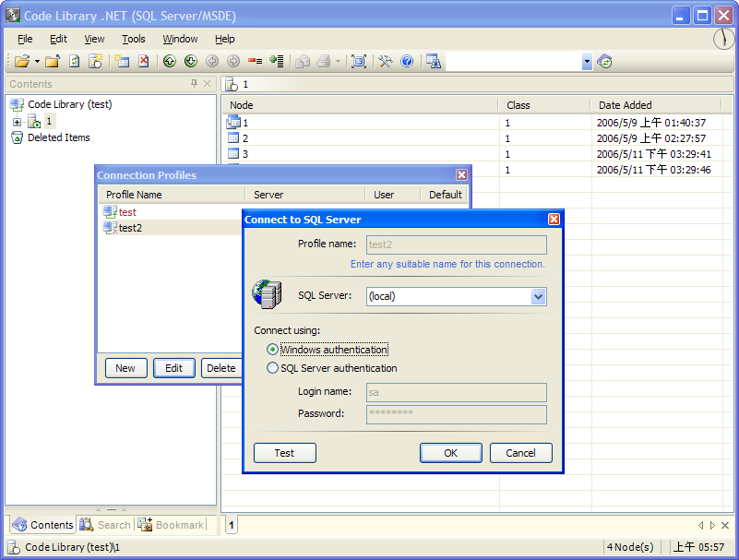739x560 pixels.
Task: Click the (local) SQL Server text field
Action: tap(448, 296)
